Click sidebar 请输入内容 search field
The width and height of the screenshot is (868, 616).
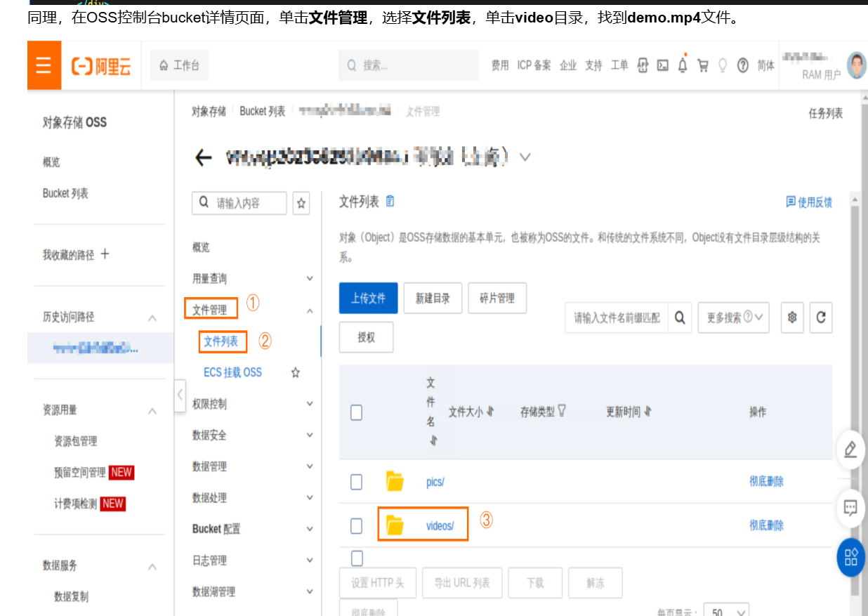point(239,203)
